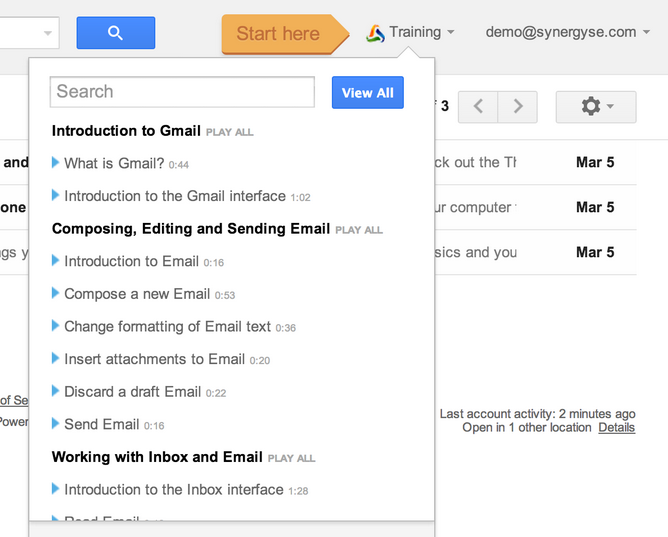
Task: Click play triangle beside Change formatting of Email text
Action: 55,325
